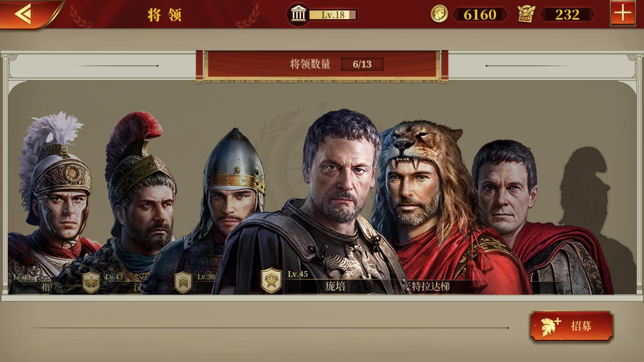Open the senate building level icon
The width and height of the screenshot is (644, 362).
[298, 15]
